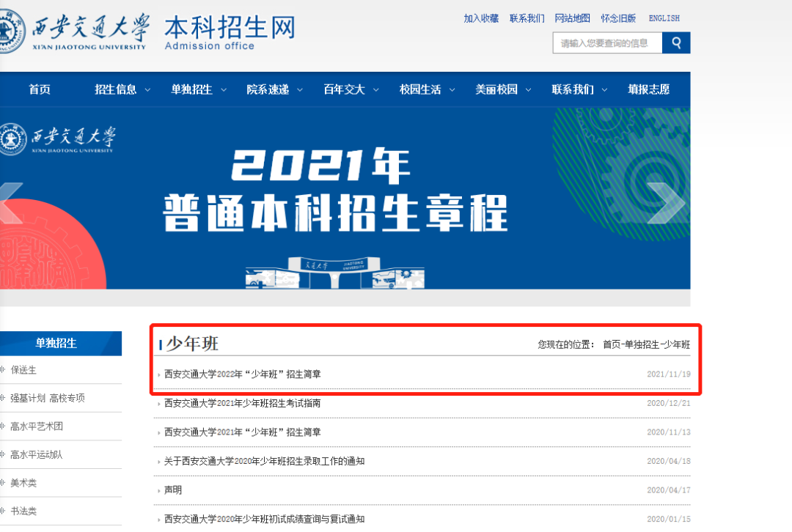Viewport: 792px width, 532px height.
Task: Expand arrow beside 招生信息
Action: tap(147, 90)
